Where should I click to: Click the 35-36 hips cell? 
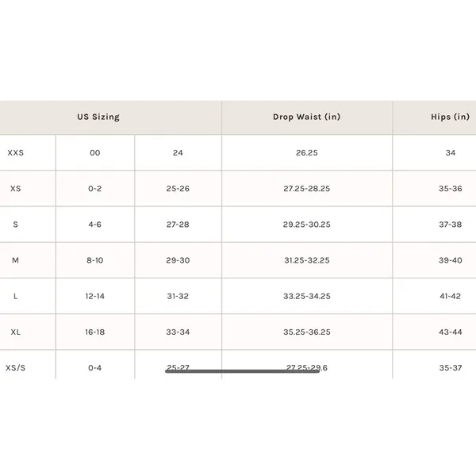click(x=451, y=189)
